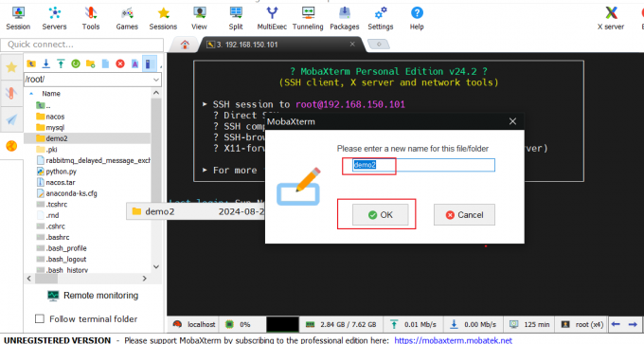The width and height of the screenshot is (644, 344).
Task: Click the Remote monitoring button
Action: (x=93, y=296)
